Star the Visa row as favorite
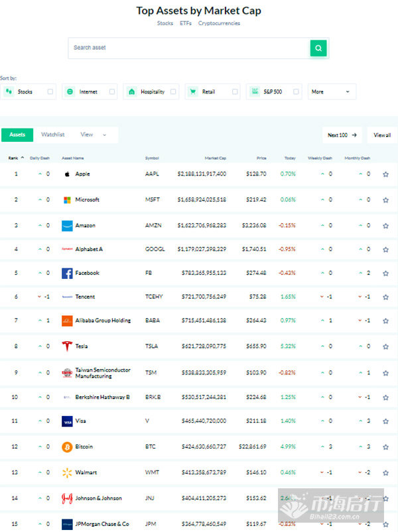The image size is (398, 532). point(386,421)
